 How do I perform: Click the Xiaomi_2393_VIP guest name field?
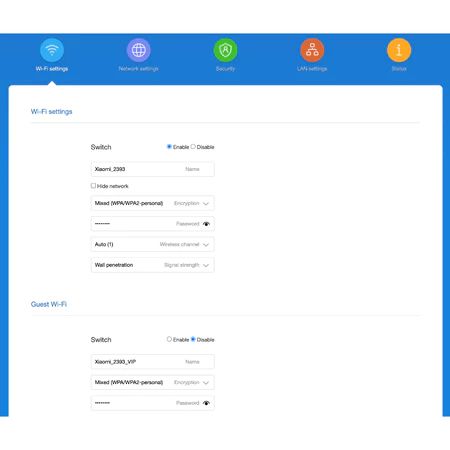152,362
